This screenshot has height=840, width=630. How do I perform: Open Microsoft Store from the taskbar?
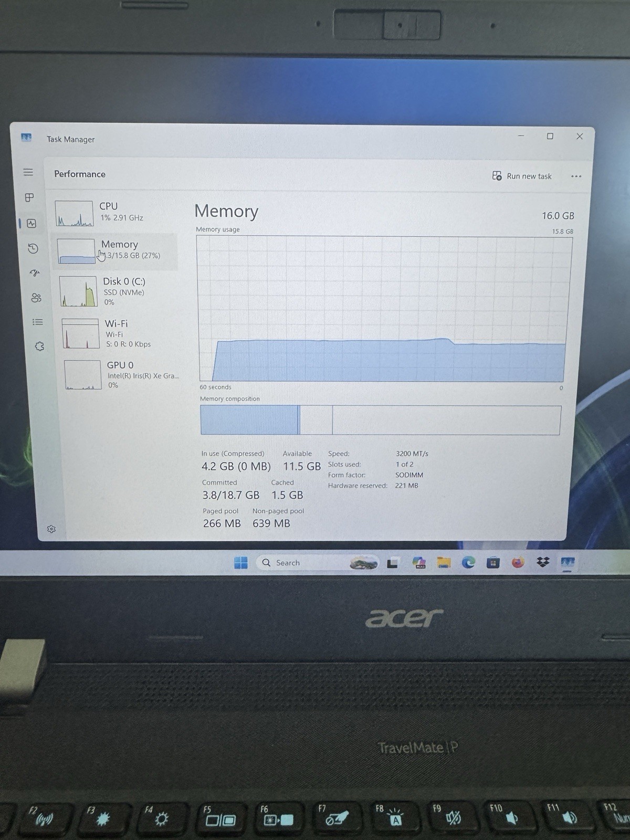coord(493,563)
